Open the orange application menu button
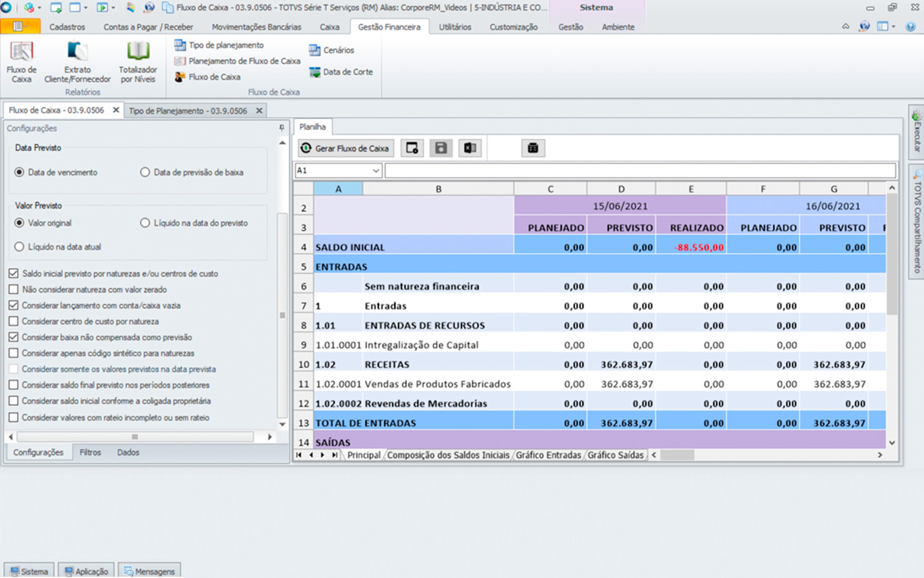Image resolution: width=924 pixels, height=578 pixels. tap(20, 27)
